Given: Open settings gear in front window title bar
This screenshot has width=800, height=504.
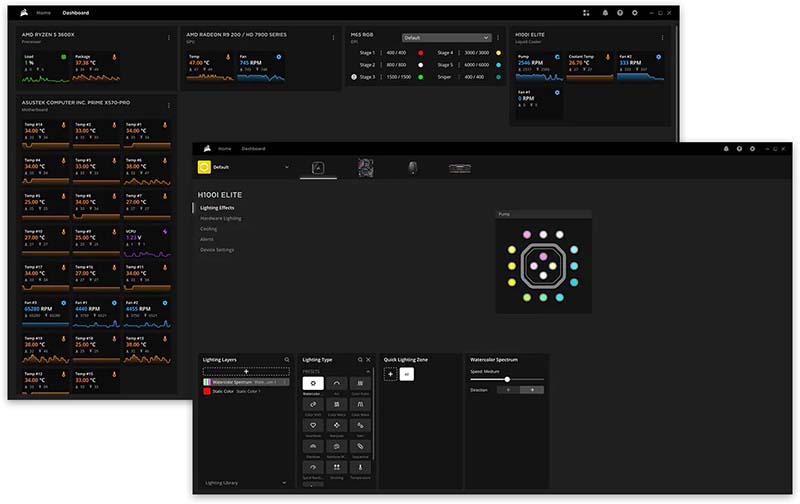Looking at the screenshot, I should coord(752,149).
